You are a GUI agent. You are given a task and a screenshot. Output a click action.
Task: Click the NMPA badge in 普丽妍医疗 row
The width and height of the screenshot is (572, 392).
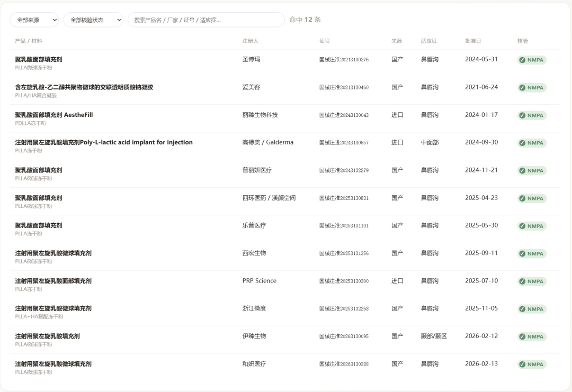coord(532,170)
